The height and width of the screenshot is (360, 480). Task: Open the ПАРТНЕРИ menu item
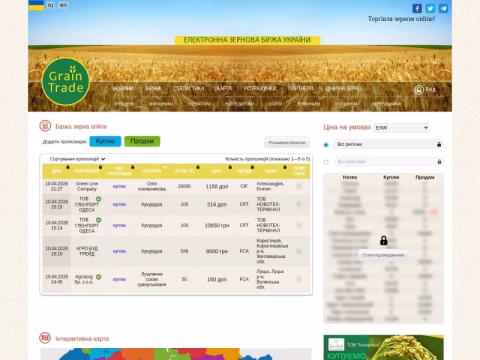(x=301, y=88)
